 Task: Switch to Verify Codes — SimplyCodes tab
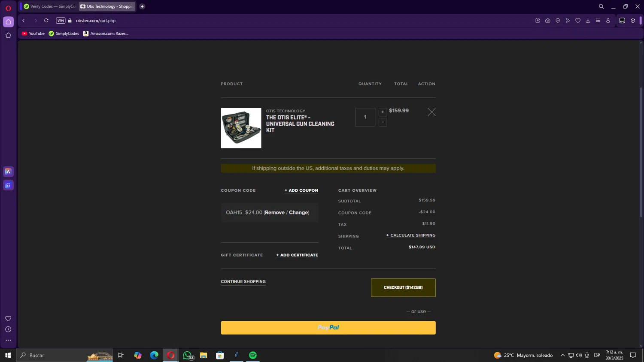tap(50, 6)
